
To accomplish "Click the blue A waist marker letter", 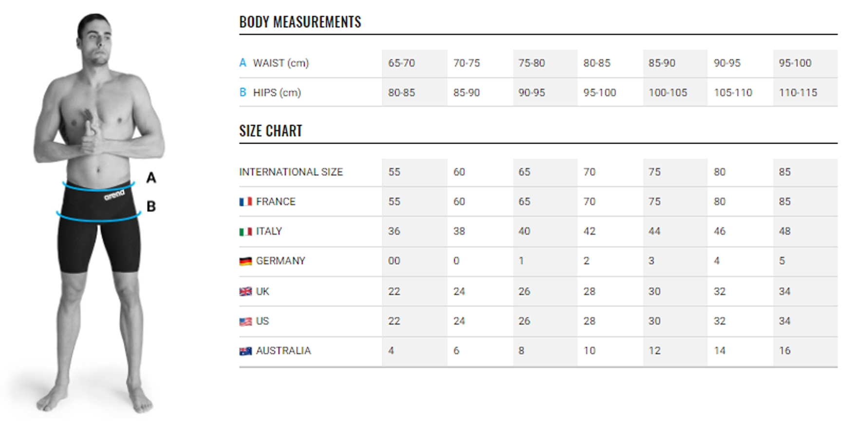I will 242,63.
